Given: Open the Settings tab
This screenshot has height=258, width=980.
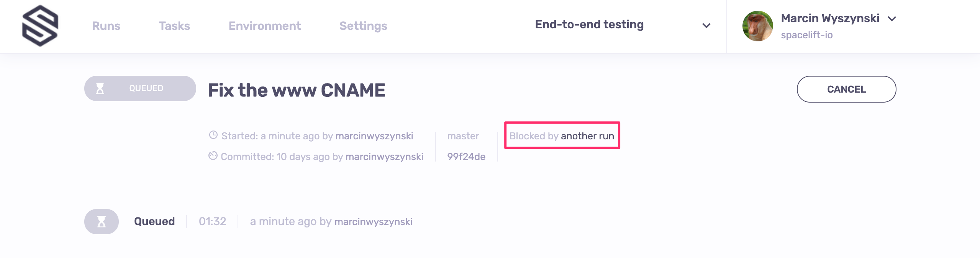Looking at the screenshot, I should click(x=363, y=26).
